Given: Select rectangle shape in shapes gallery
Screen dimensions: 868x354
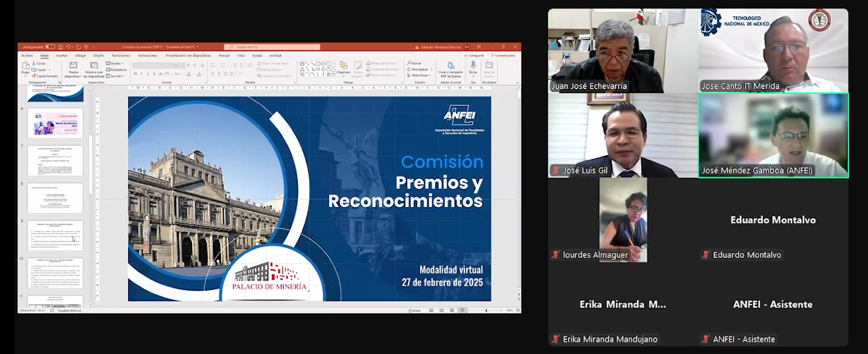Looking at the screenshot, I should (318, 64).
